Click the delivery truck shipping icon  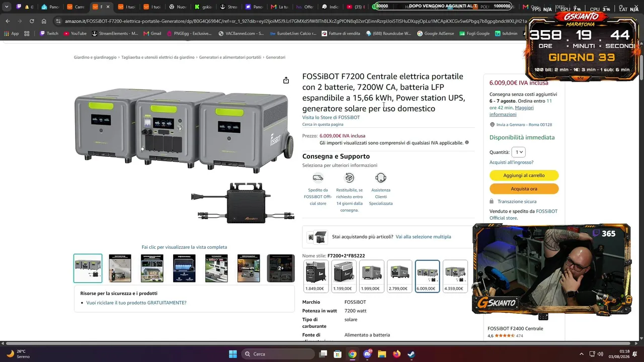[x=318, y=177]
